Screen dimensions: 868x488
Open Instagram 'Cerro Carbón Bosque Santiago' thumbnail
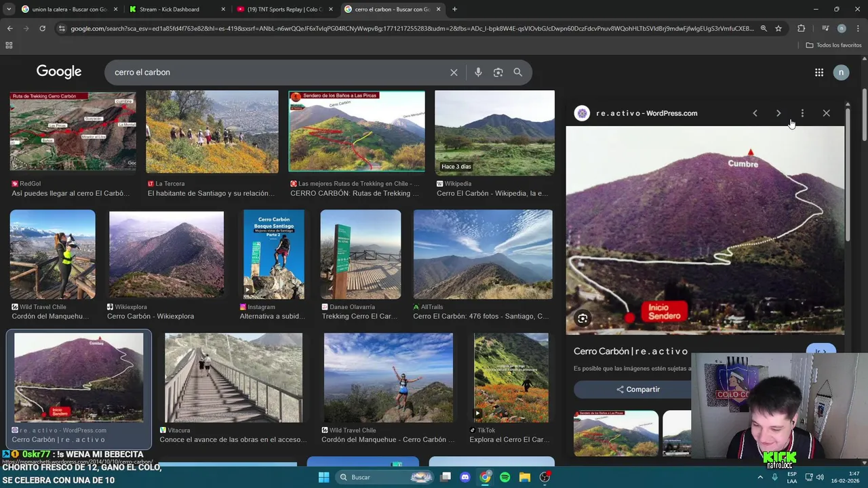click(x=274, y=255)
